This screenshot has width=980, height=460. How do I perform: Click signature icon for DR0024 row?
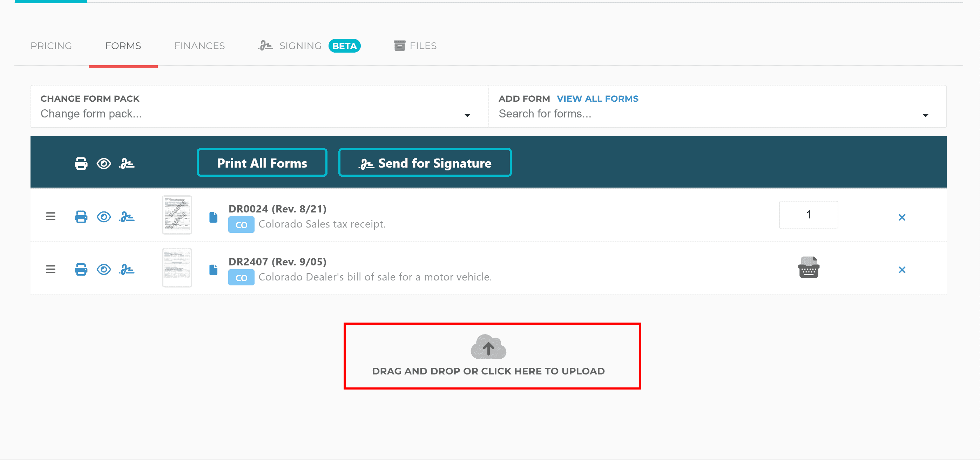[127, 217]
